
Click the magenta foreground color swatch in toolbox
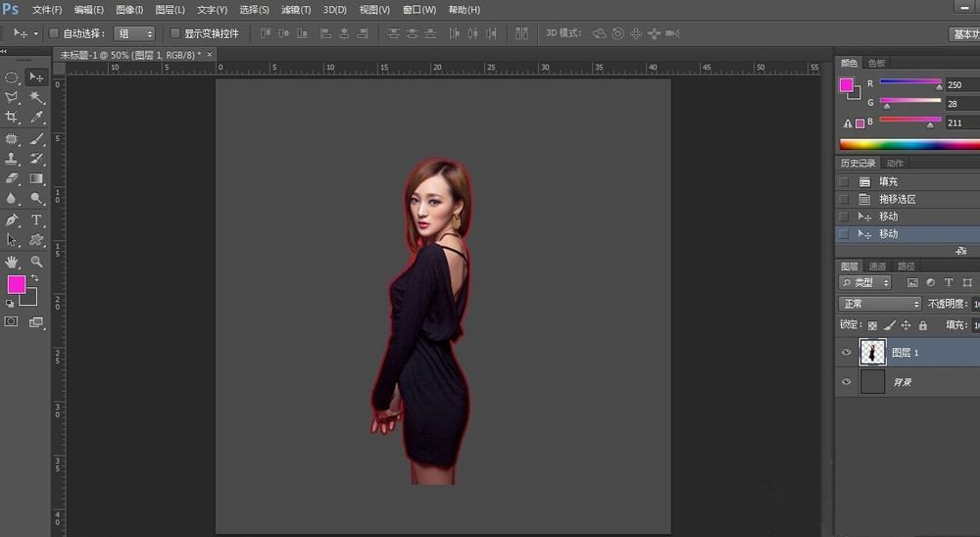(16, 284)
